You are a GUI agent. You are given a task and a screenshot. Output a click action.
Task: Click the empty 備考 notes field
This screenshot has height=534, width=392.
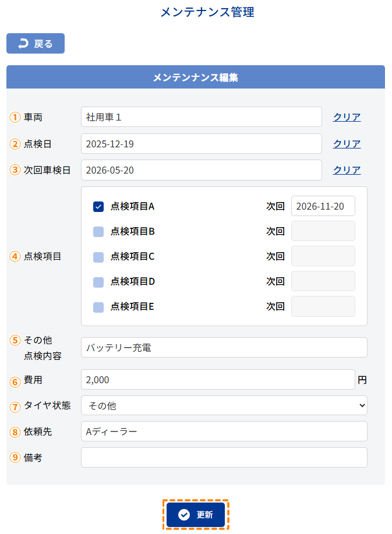(x=224, y=458)
